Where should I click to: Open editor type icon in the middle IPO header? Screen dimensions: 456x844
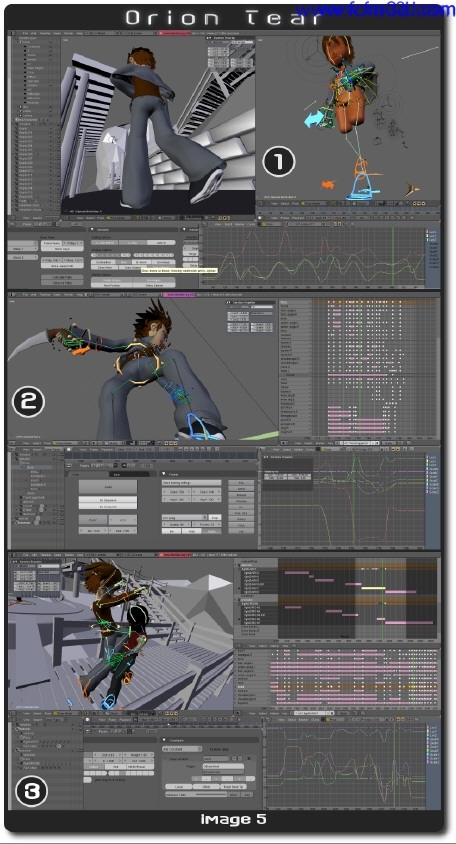click(262, 449)
